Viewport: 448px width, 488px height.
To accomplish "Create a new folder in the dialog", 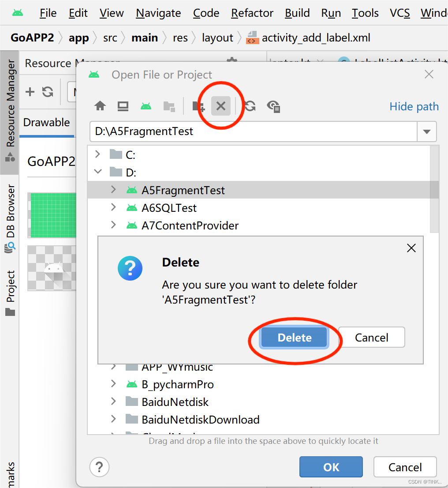I will tap(198, 106).
